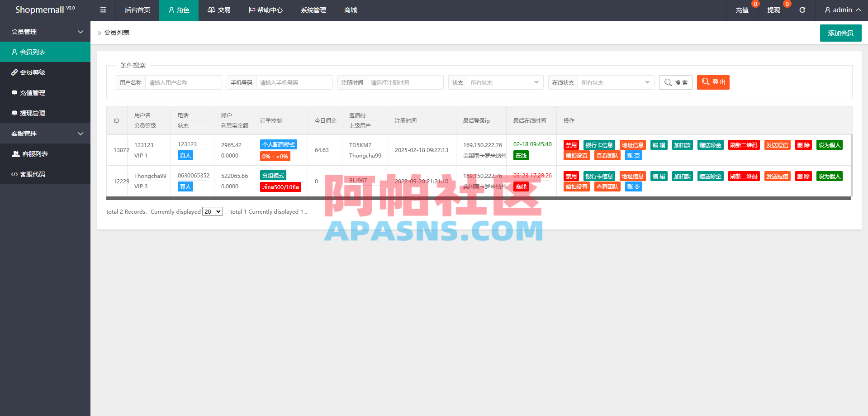Refresh the page using the reload icon
Image resolution: width=868 pixels, height=416 pixels.
(802, 10)
